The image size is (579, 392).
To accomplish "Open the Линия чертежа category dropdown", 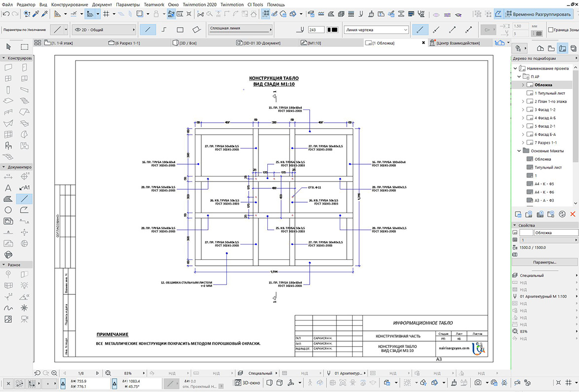I will (376, 30).
